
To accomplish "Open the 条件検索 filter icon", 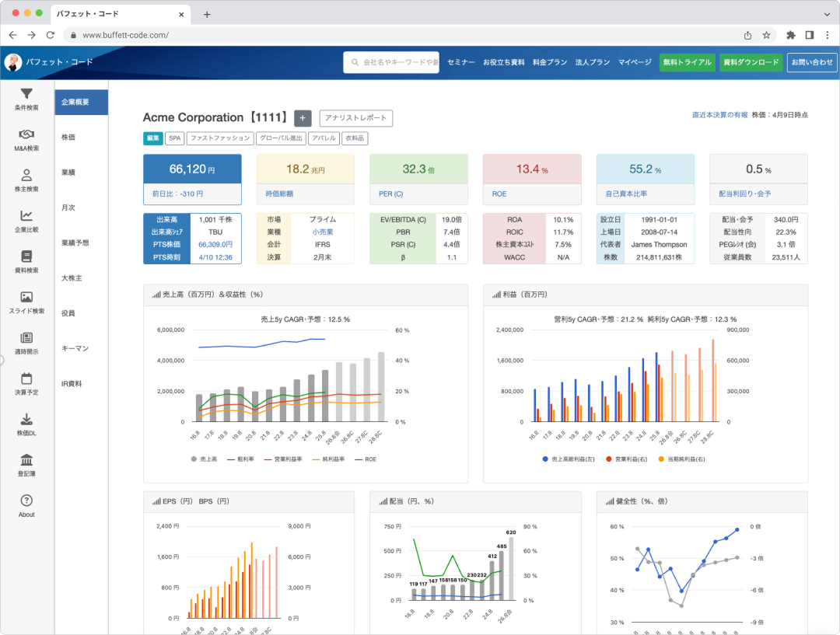I will tap(26, 94).
